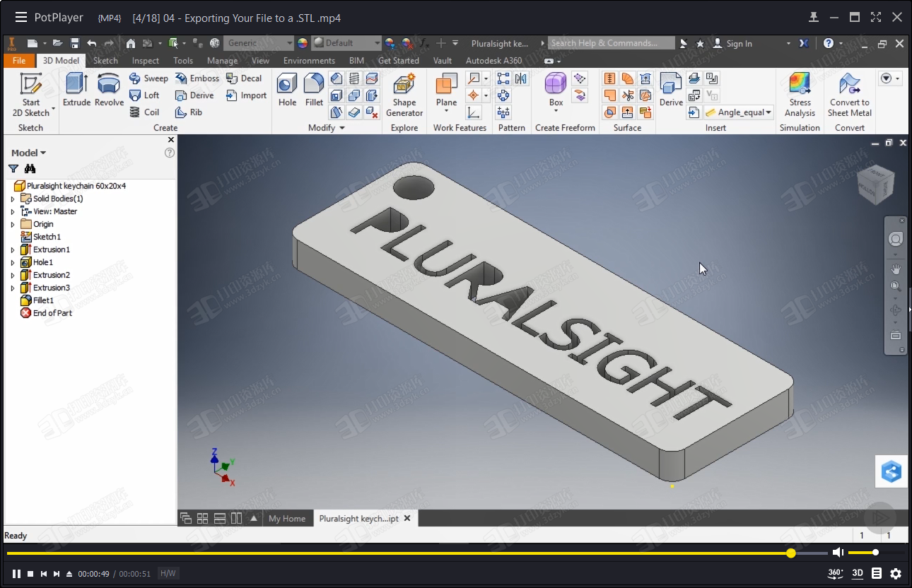Click the UCS work feature icon
Image resolution: width=912 pixels, height=588 pixels.
[474, 112]
